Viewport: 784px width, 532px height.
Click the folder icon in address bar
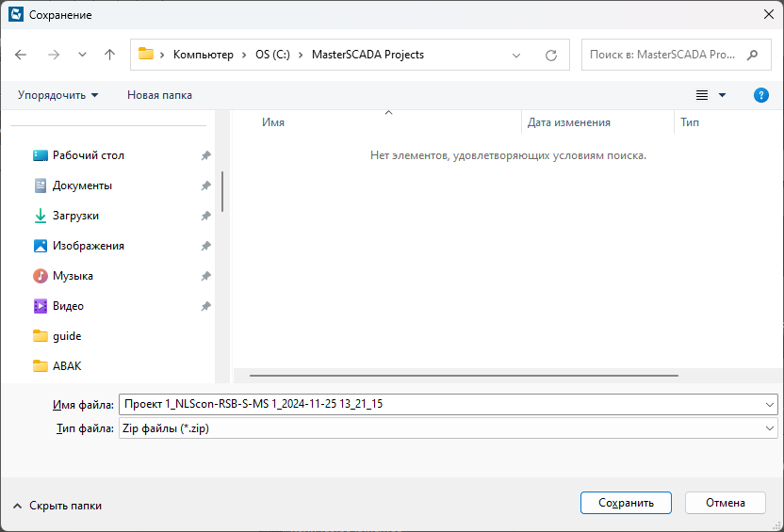pos(145,54)
